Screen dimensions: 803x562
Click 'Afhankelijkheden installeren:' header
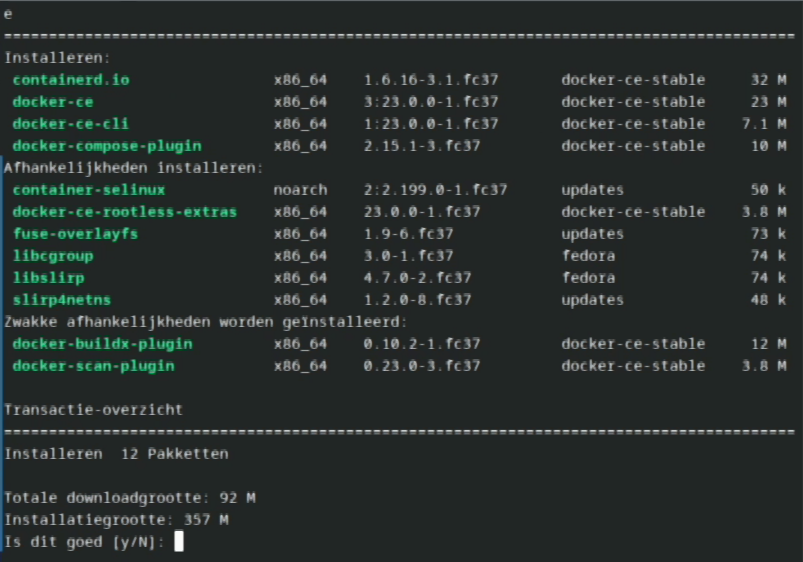click(x=134, y=168)
